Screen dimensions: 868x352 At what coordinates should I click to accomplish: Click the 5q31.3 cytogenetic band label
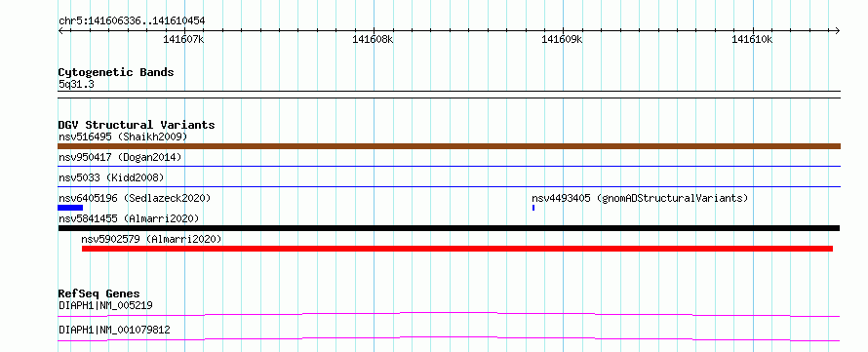(x=76, y=84)
